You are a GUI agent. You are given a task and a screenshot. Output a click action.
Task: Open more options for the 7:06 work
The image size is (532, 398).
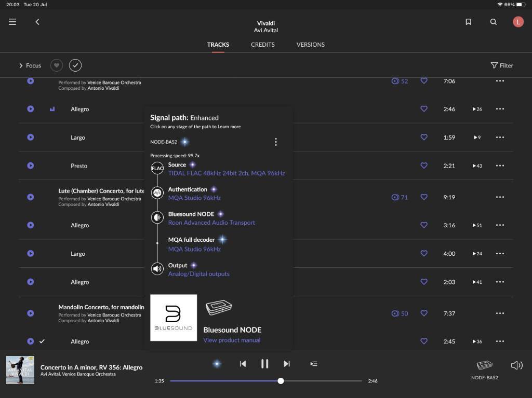pos(500,81)
